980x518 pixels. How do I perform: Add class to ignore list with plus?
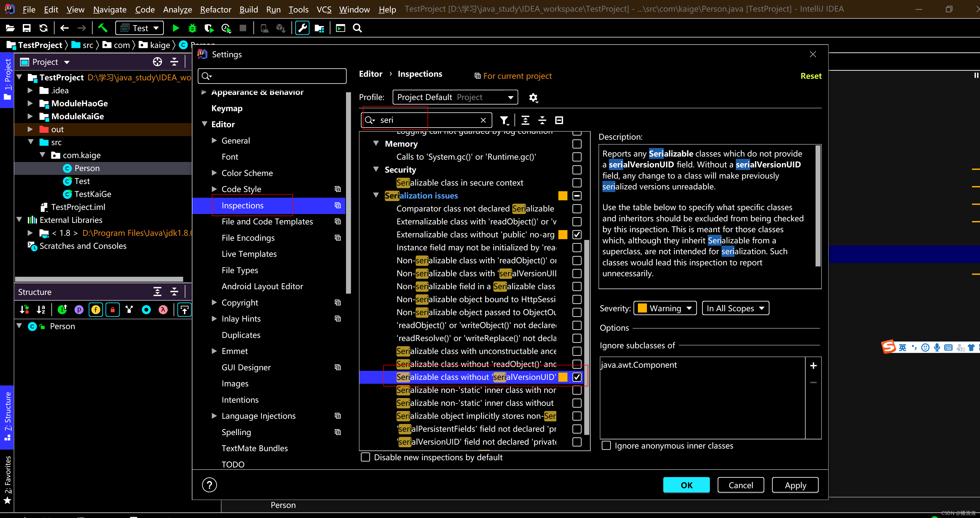point(813,366)
